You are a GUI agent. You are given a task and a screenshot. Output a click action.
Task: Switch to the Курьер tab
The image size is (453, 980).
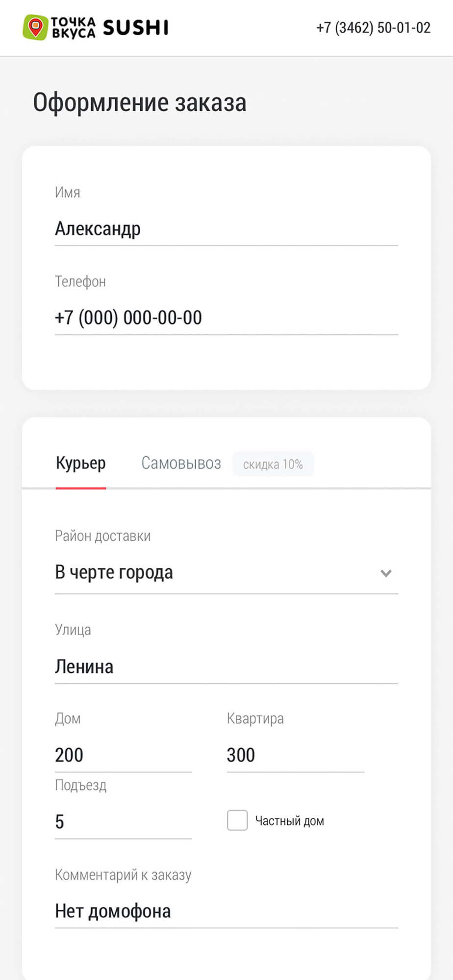[81, 464]
